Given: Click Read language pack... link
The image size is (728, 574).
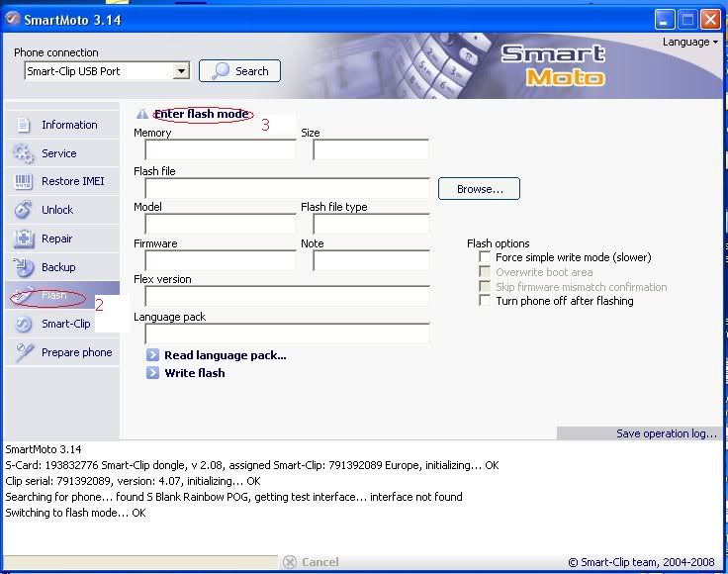Looking at the screenshot, I should [226, 355].
